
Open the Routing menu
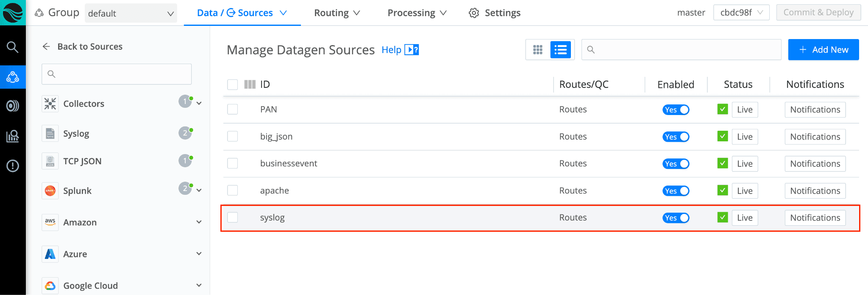click(337, 13)
